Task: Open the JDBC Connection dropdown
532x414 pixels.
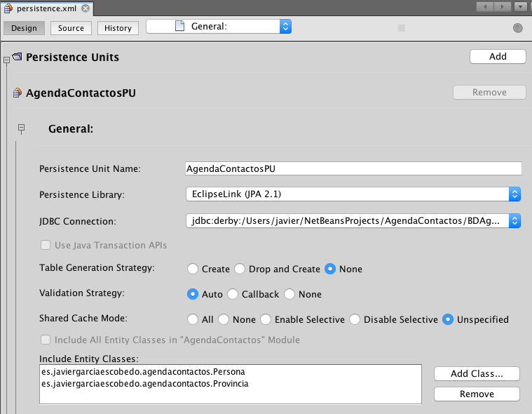Action: pos(514,221)
